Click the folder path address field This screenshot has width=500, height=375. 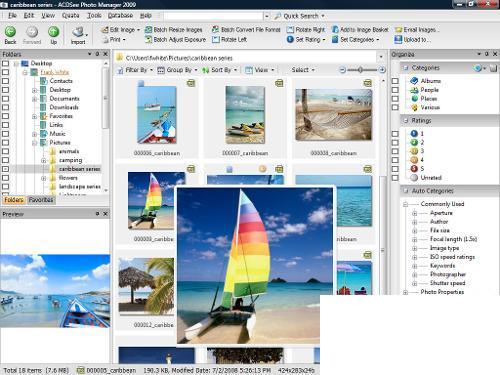[x=247, y=58]
